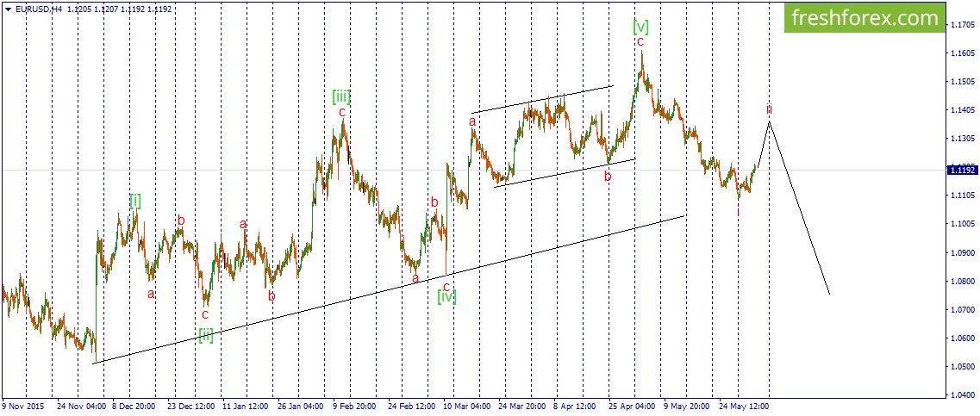Image resolution: width=980 pixels, height=416 pixels.
Task: Click the red ii forecast wave label
Action: pos(770,109)
